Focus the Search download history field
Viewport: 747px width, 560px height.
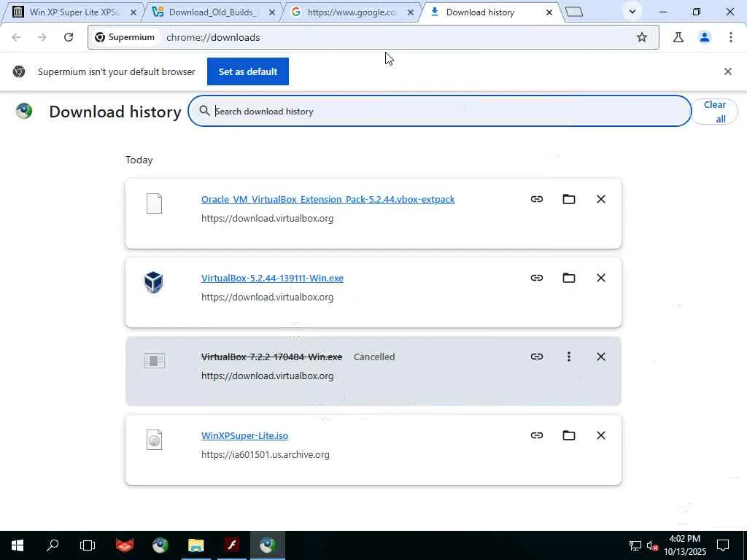(439, 111)
